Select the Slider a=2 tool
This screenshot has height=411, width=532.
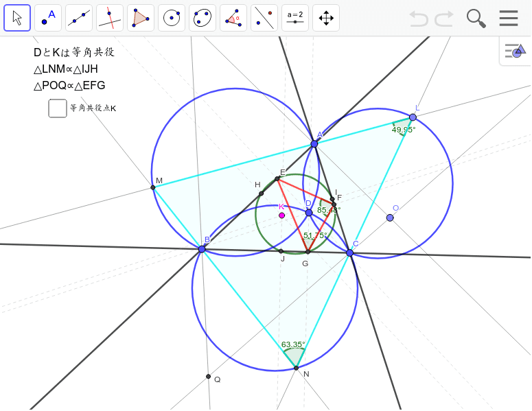point(295,18)
